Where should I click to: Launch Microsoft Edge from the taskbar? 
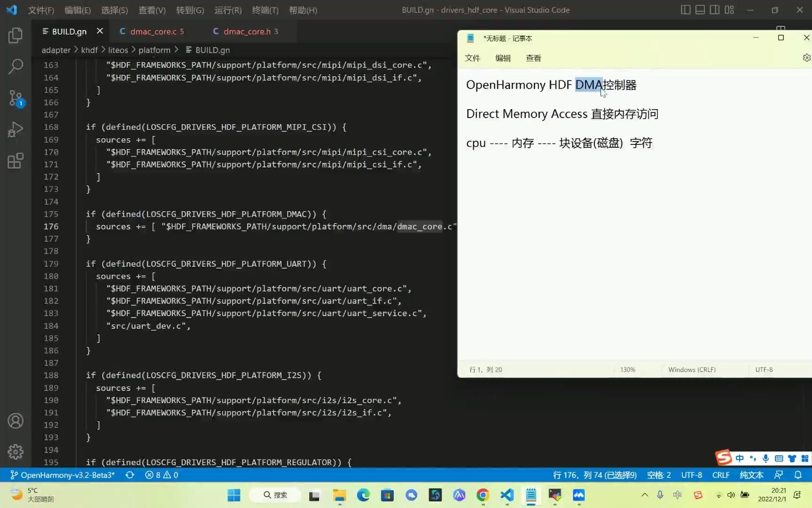click(x=363, y=495)
